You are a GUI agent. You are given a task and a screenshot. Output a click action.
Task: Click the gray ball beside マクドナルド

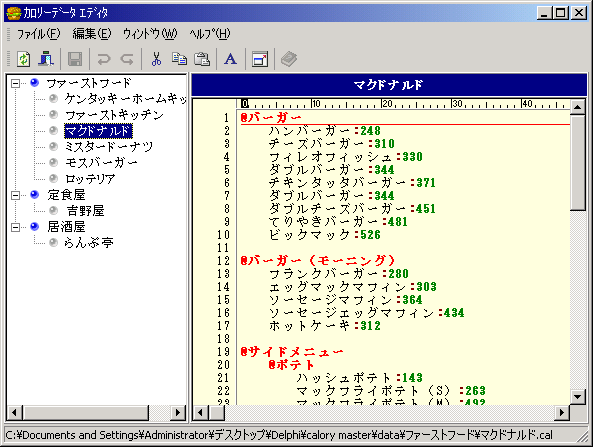(54, 131)
